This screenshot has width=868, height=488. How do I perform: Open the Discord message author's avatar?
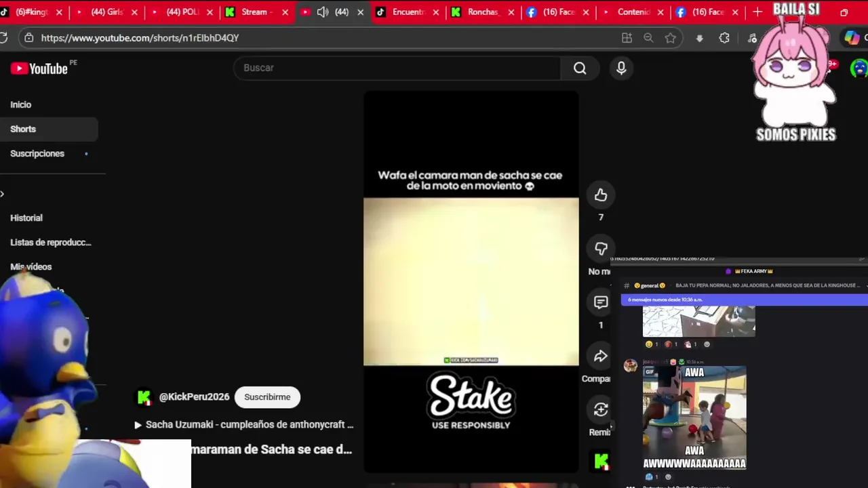click(x=631, y=366)
